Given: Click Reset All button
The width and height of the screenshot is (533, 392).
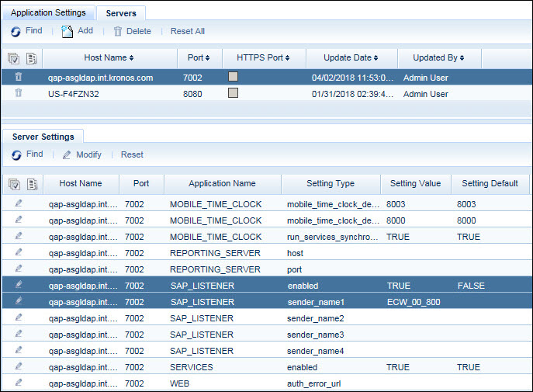Looking at the screenshot, I should coord(188,31).
